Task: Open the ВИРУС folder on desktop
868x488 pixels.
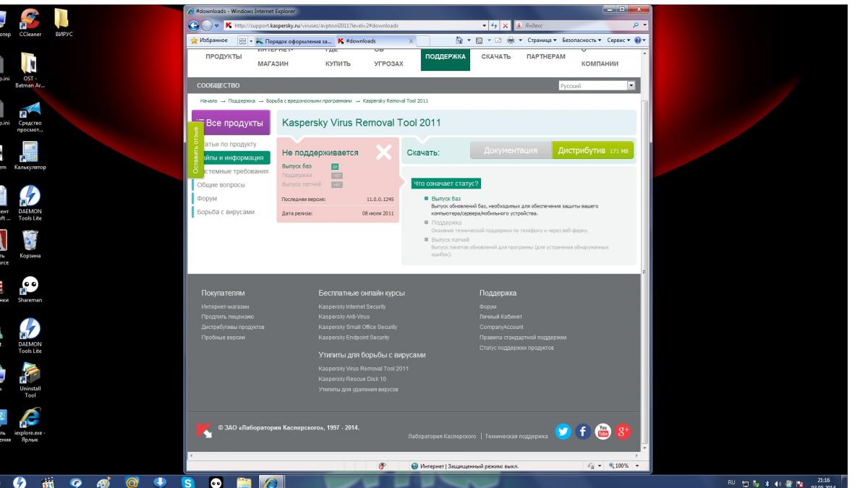Action: (63, 22)
